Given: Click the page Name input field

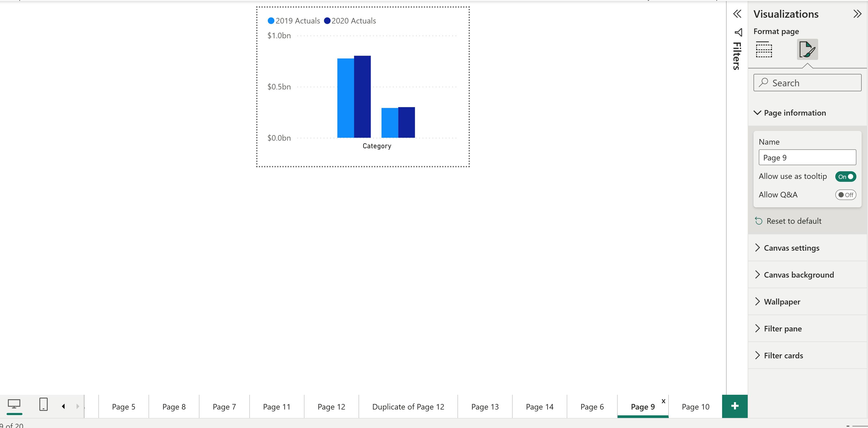Looking at the screenshot, I should 807,158.
